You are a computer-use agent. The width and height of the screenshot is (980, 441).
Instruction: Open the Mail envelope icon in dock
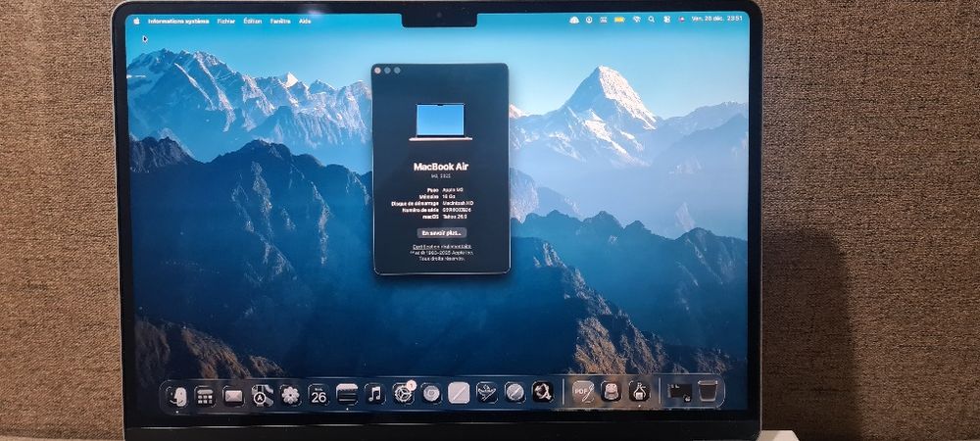(x=233, y=395)
